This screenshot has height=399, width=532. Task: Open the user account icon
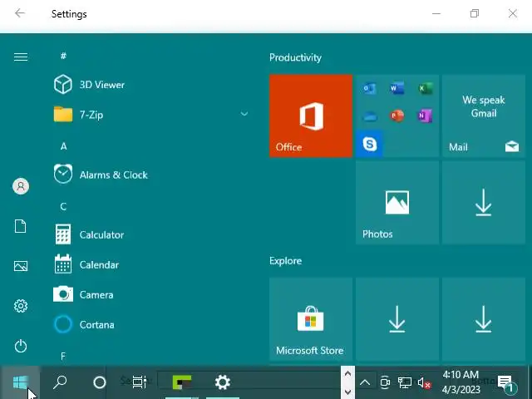21,186
